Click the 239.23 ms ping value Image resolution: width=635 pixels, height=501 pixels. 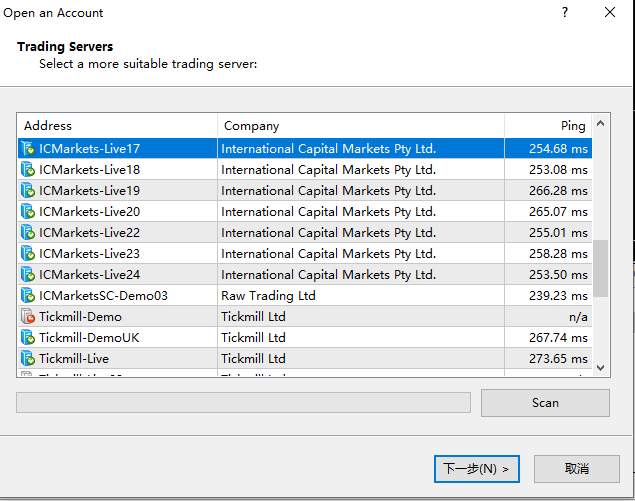click(x=558, y=296)
